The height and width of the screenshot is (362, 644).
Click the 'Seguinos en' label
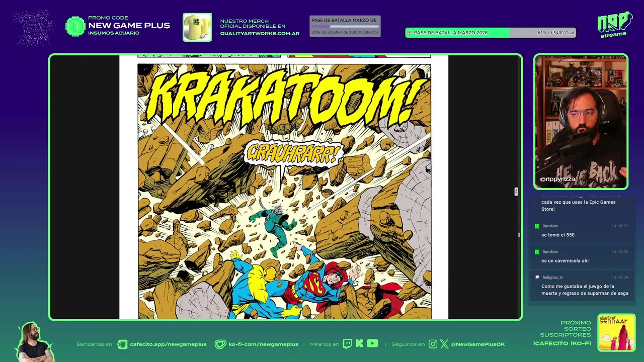(408, 344)
